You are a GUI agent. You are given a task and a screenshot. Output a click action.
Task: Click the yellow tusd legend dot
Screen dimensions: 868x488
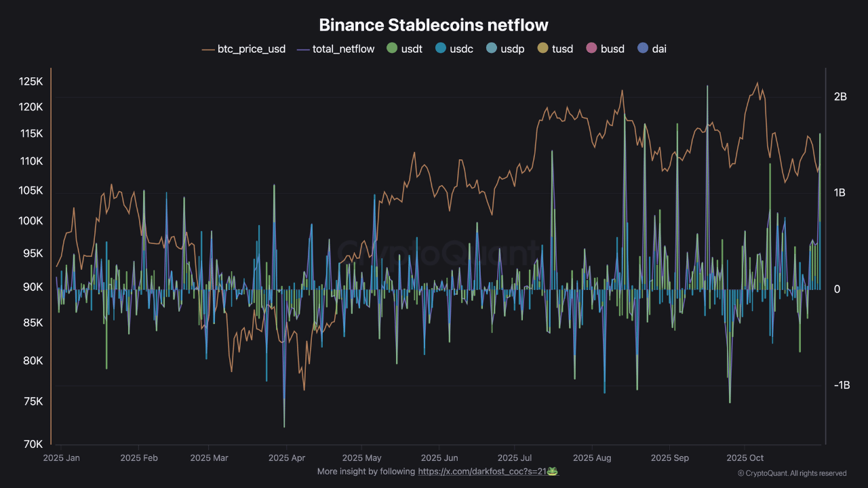pos(542,48)
